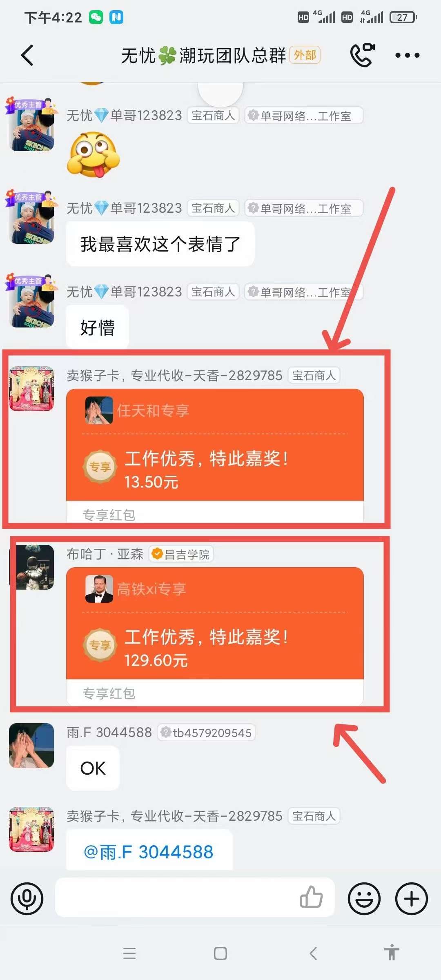Open the emoji picker
Screen dimensions: 441x980
[364, 899]
